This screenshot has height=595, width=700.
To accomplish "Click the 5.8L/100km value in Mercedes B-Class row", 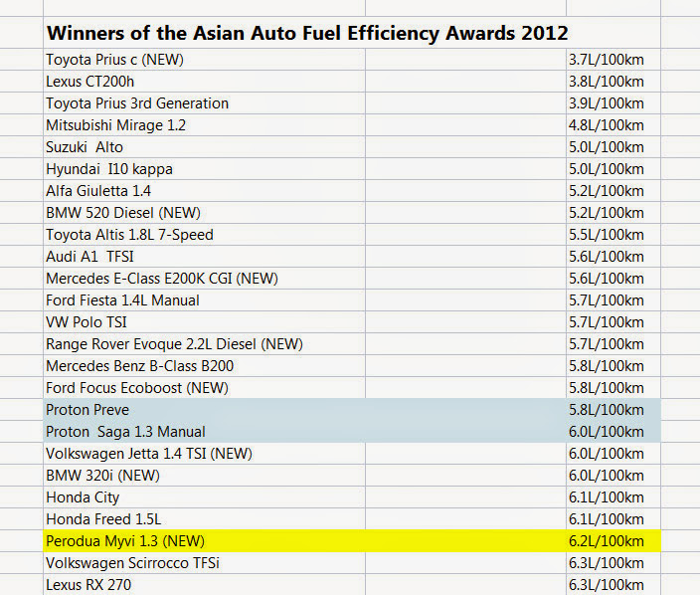I will coord(613,366).
